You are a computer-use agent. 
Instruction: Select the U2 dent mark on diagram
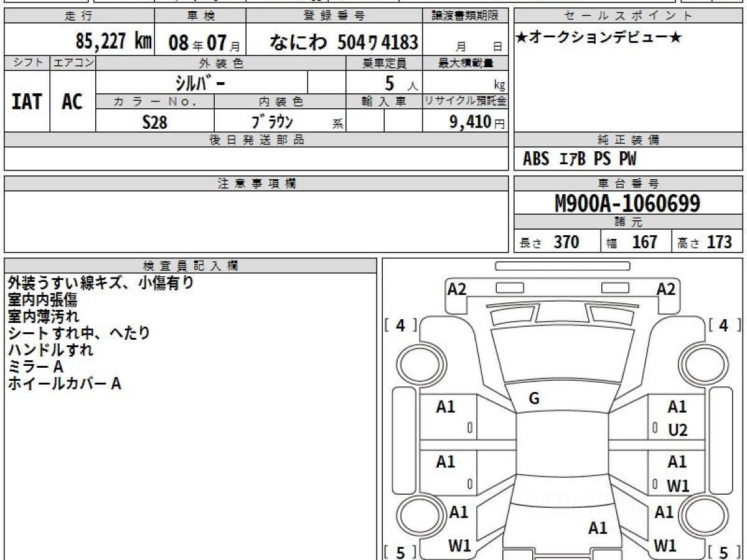coord(677,430)
